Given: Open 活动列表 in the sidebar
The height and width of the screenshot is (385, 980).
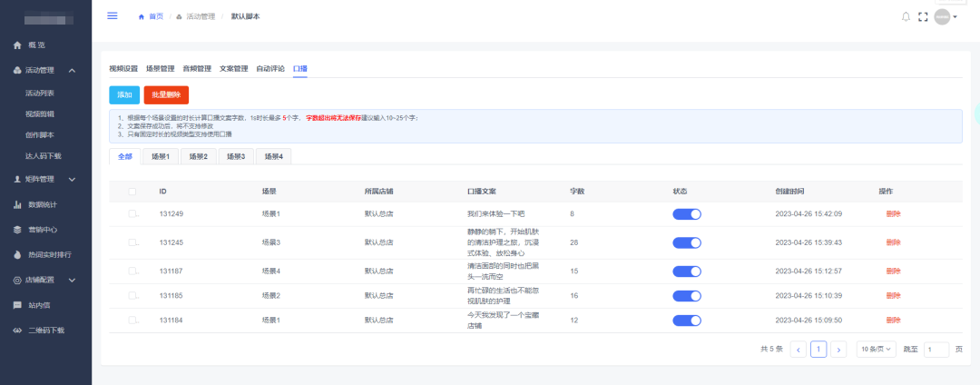Looking at the screenshot, I should click(x=39, y=94).
